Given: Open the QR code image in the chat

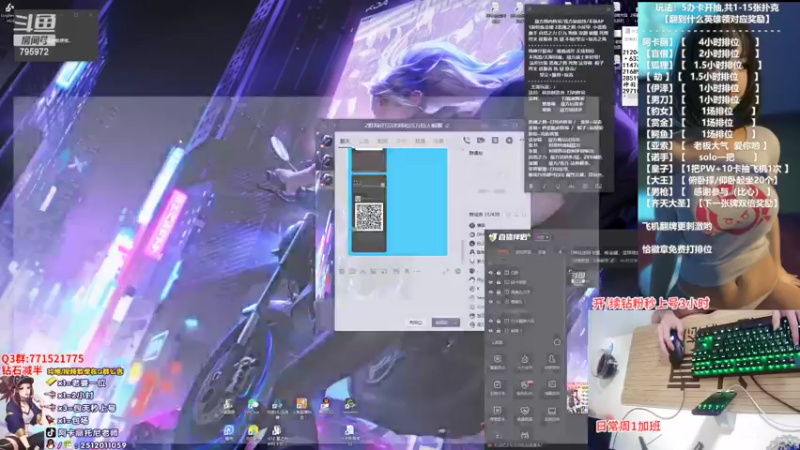Looking at the screenshot, I should coord(369,217).
